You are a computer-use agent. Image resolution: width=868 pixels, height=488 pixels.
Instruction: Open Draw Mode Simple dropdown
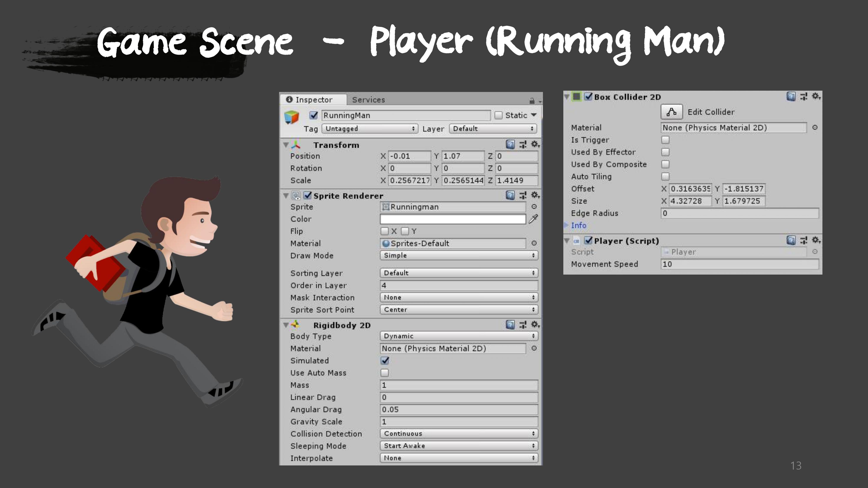click(459, 255)
